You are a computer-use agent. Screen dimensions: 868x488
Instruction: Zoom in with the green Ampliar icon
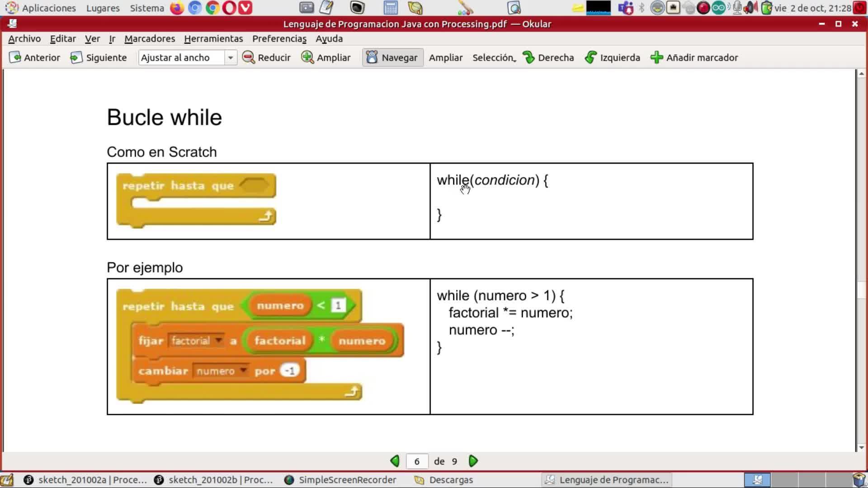307,57
